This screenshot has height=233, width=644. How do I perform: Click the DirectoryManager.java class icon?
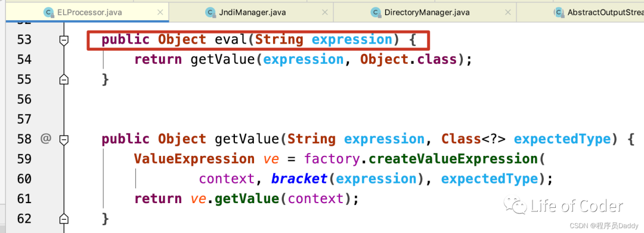pos(376,13)
